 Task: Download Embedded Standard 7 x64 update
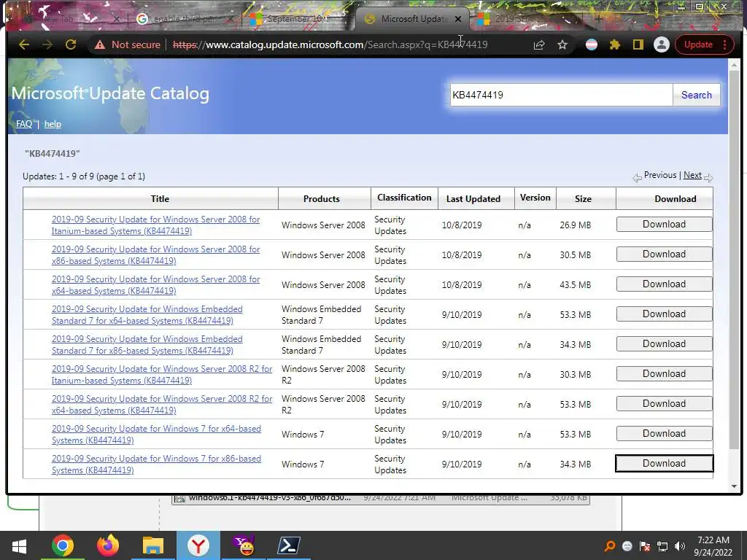pyautogui.click(x=664, y=314)
